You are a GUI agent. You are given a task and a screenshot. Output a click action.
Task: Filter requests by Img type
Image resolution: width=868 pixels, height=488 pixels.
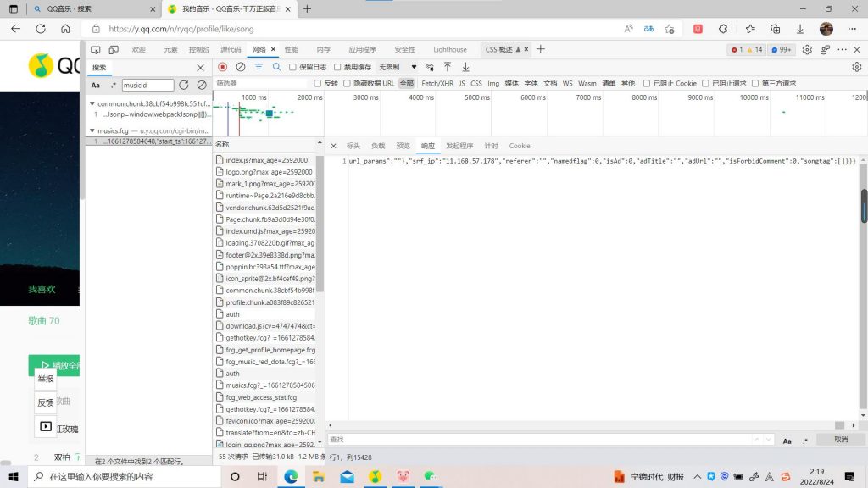pyautogui.click(x=493, y=84)
